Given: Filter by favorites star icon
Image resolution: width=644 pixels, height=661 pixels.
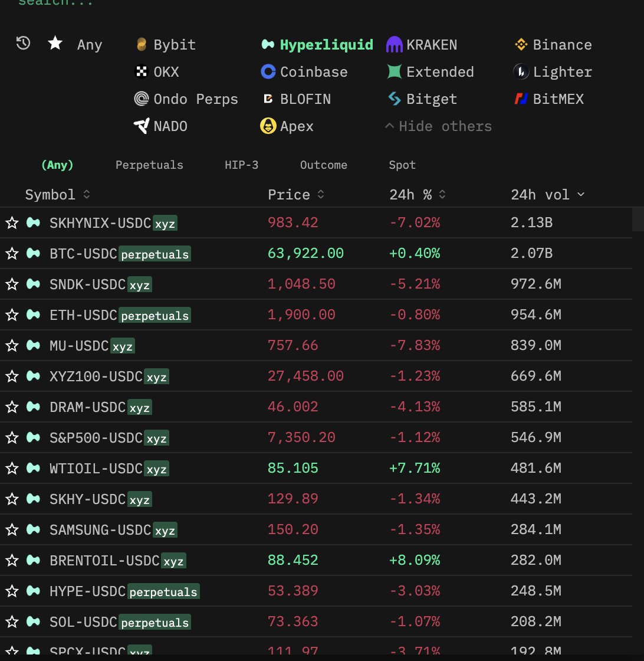Looking at the screenshot, I should point(55,43).
